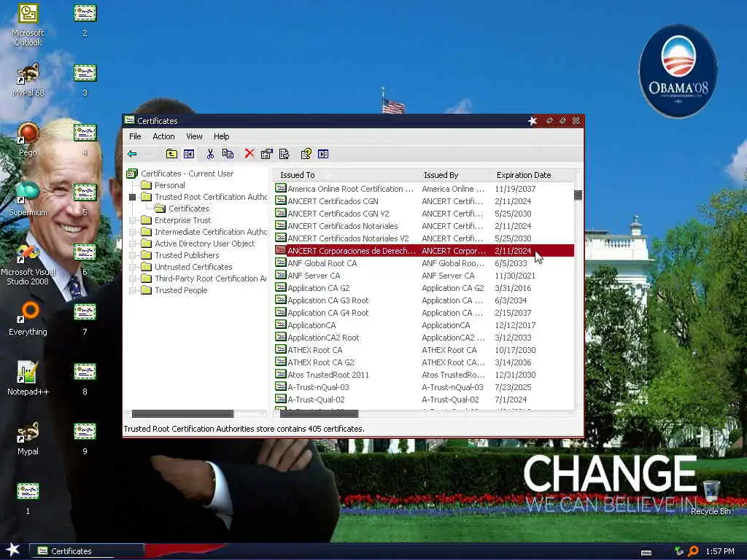Open the File menu
Viewport: 747px width, 560px height.
(135, 136)
